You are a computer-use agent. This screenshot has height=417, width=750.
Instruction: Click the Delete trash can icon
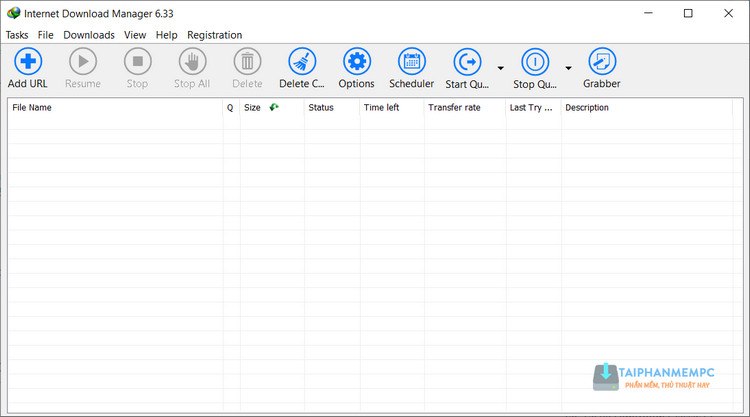pos(247,62)
